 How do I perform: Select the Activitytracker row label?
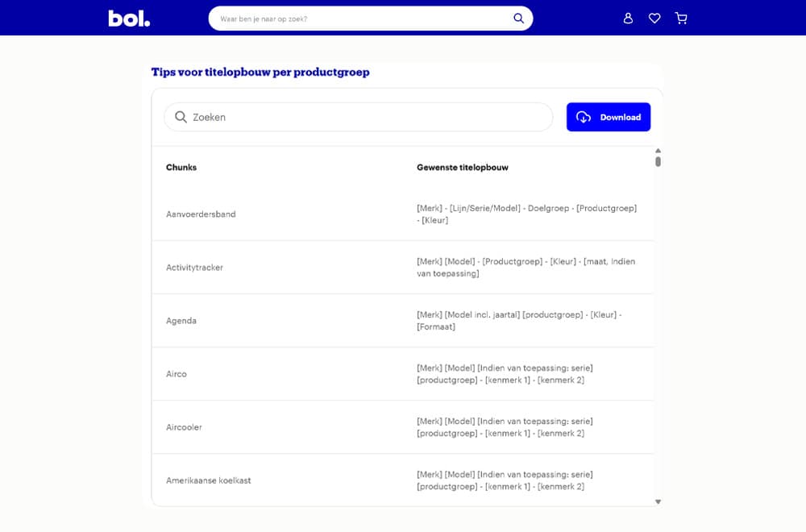(195, 268)
